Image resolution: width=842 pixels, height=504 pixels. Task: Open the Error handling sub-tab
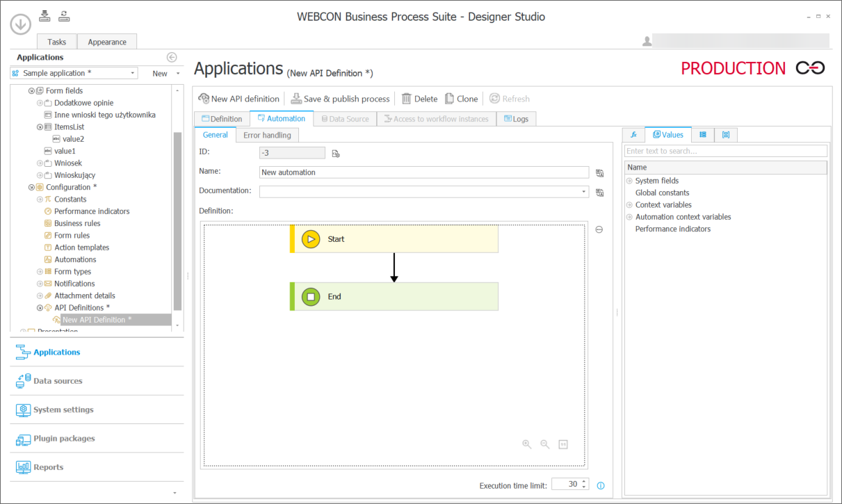click(268, 135)
